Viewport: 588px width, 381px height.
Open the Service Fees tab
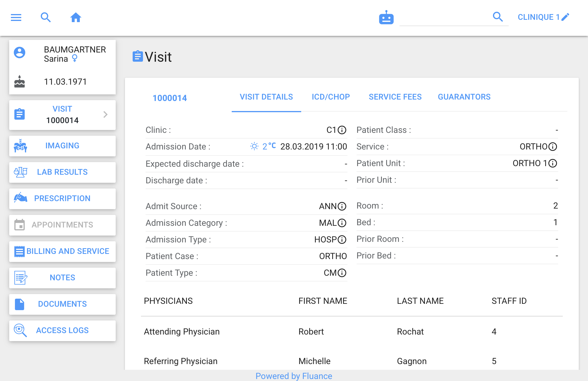[395, 97]
